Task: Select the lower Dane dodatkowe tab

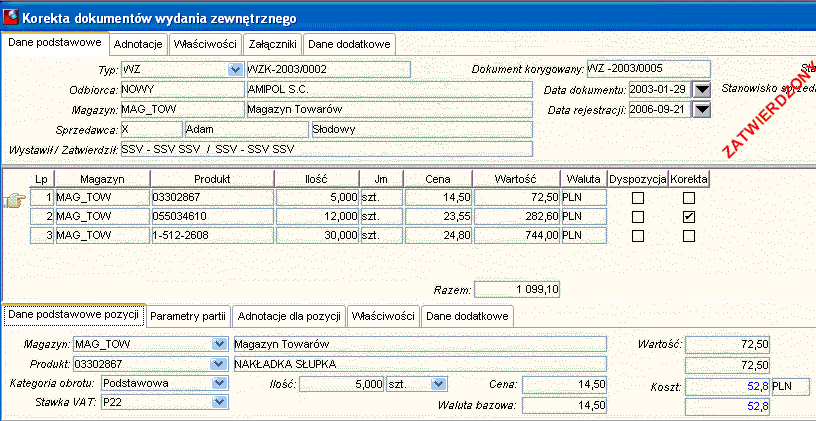Action: coord(467,316)
